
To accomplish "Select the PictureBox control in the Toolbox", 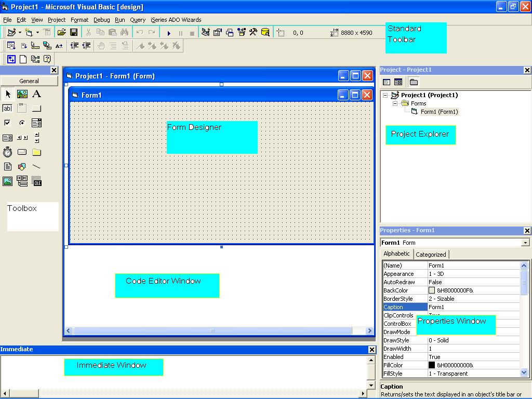I will coord(22,94).
